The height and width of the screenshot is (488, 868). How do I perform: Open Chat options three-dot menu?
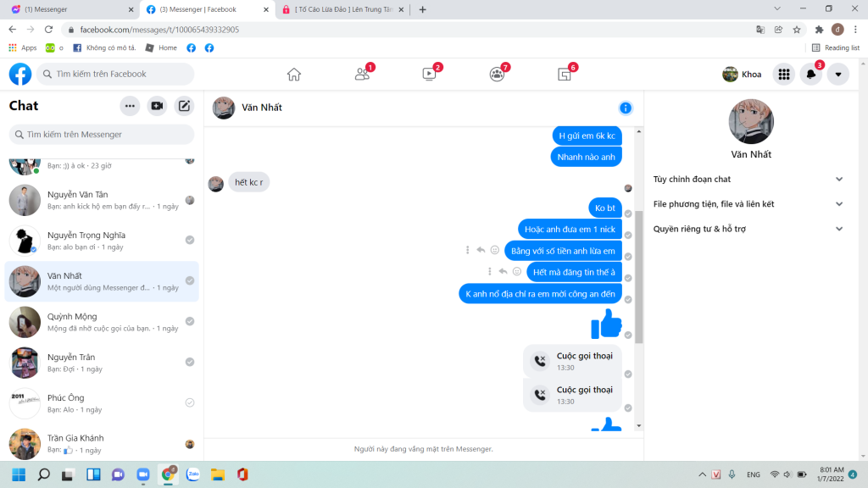click(130, 106)
